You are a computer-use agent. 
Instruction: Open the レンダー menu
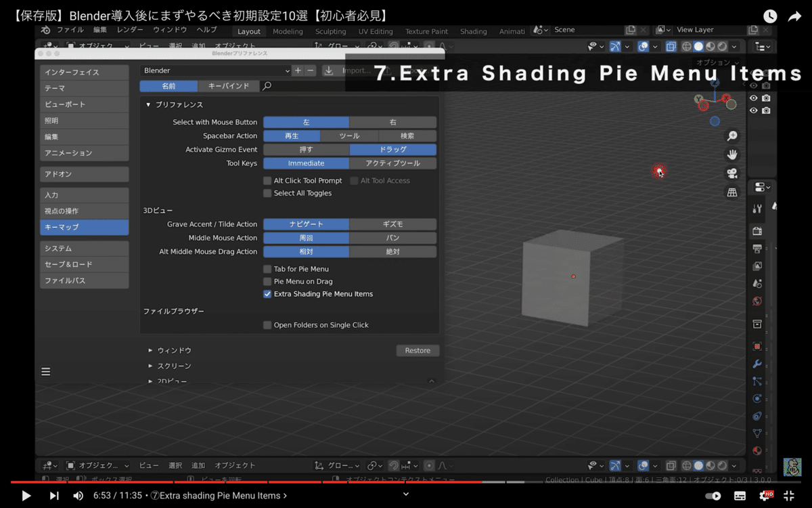tap(130, 30)
